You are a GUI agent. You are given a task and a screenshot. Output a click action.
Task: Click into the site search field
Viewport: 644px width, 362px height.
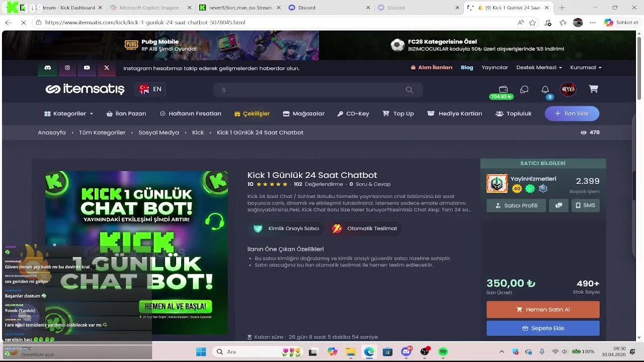318,89
